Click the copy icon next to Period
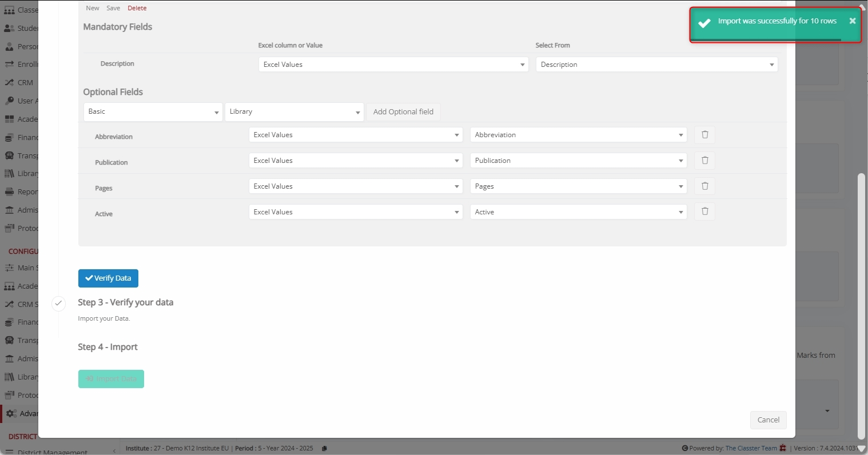The image size is (868, 455). [324, 449]
